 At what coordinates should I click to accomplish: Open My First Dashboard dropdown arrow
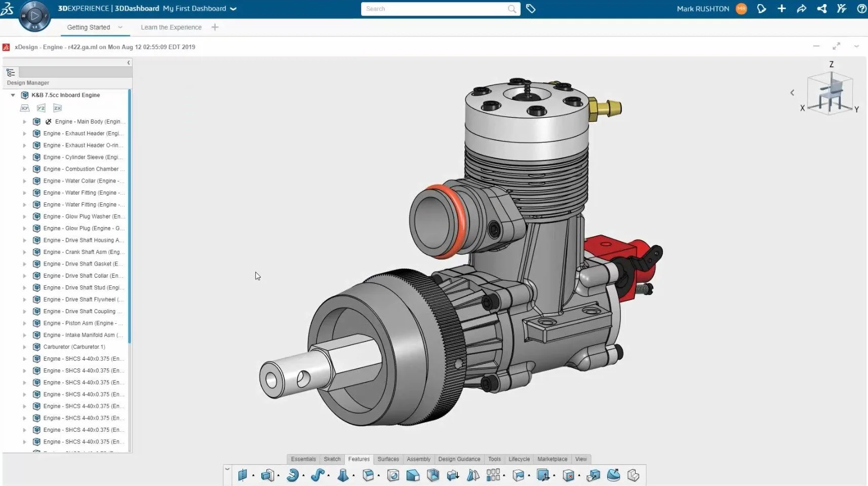(233, 9)
